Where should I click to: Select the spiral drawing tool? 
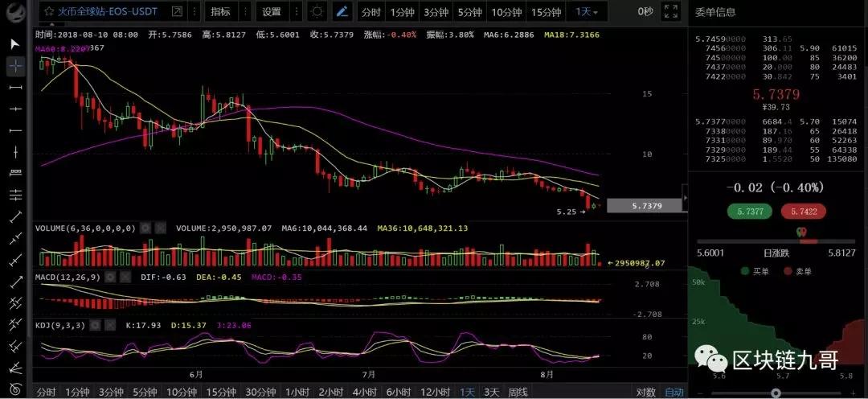[15, 389]
